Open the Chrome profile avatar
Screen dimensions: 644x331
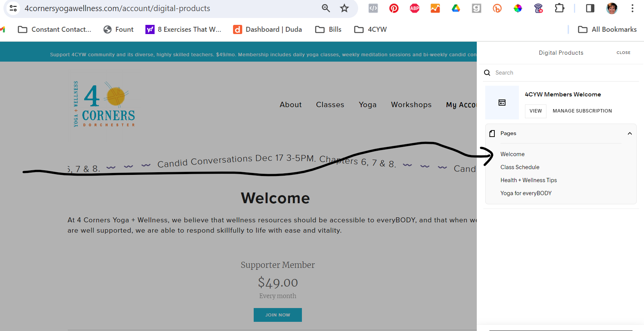pyautogui.click(x=612, y=8)
